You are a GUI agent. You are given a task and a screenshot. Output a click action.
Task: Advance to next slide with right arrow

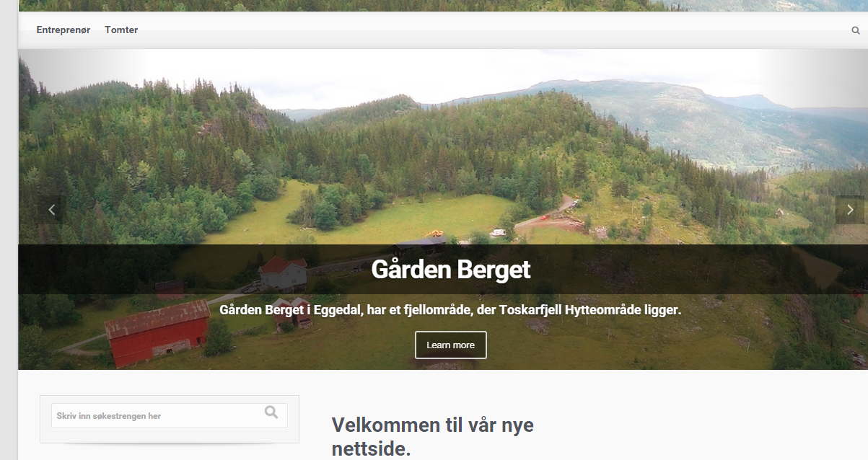tap(849, 210)
